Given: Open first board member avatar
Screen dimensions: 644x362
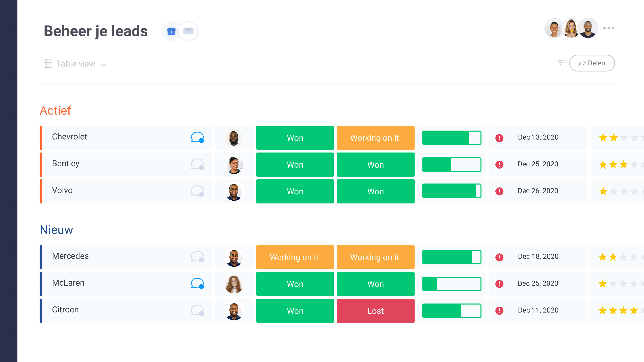Looking at the screenshot, I should point(554,28).
